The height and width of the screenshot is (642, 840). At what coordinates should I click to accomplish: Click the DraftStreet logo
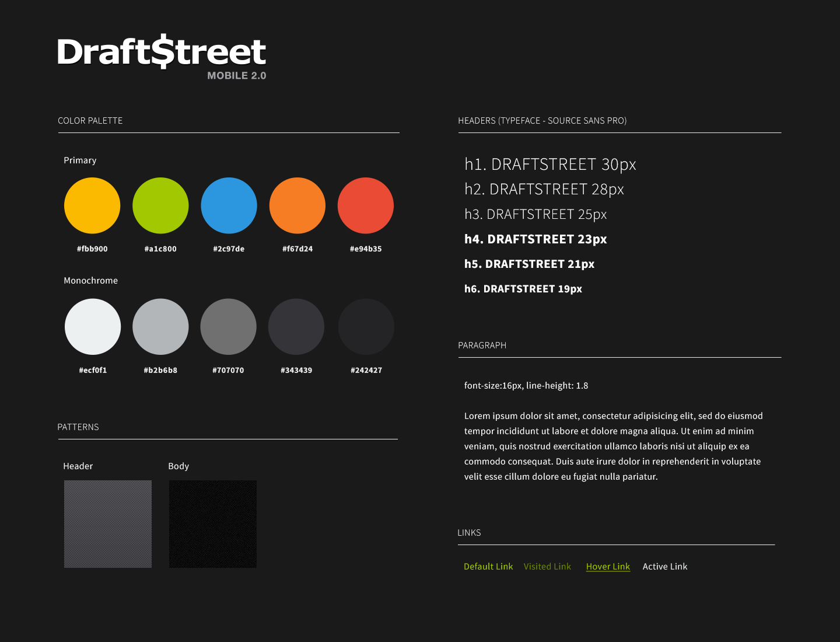click(162, 52)
